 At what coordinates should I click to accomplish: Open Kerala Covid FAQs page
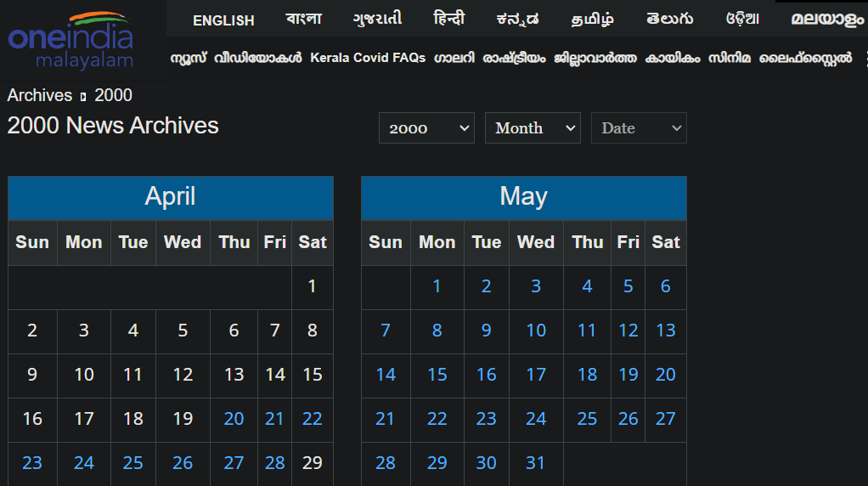click(x=368, y=58)
